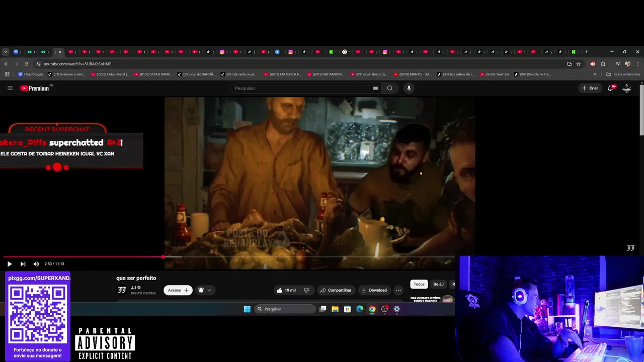View site information icon in address bar
This screenshot has width=644, height=362.
point(38,64)
